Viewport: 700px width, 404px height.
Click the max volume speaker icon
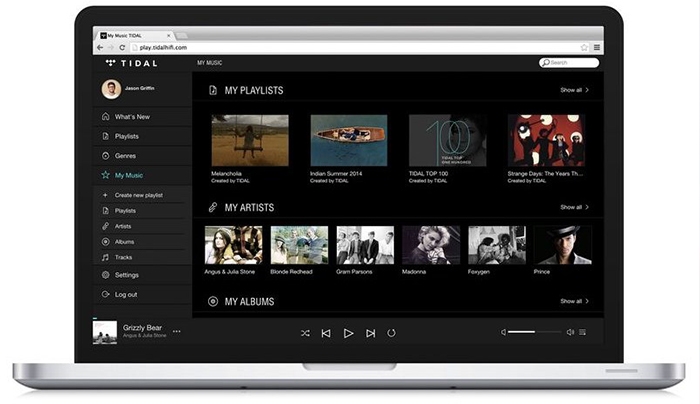570,332
